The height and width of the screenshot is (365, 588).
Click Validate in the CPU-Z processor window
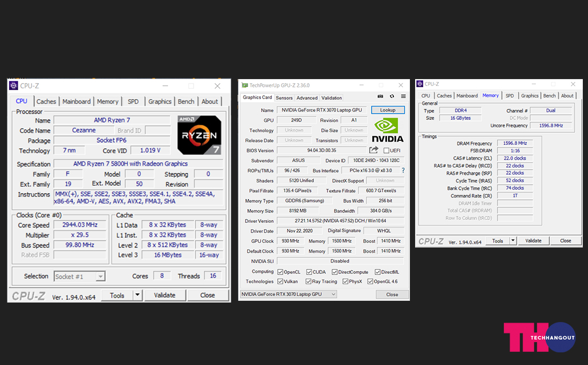[x=165, y=295]
